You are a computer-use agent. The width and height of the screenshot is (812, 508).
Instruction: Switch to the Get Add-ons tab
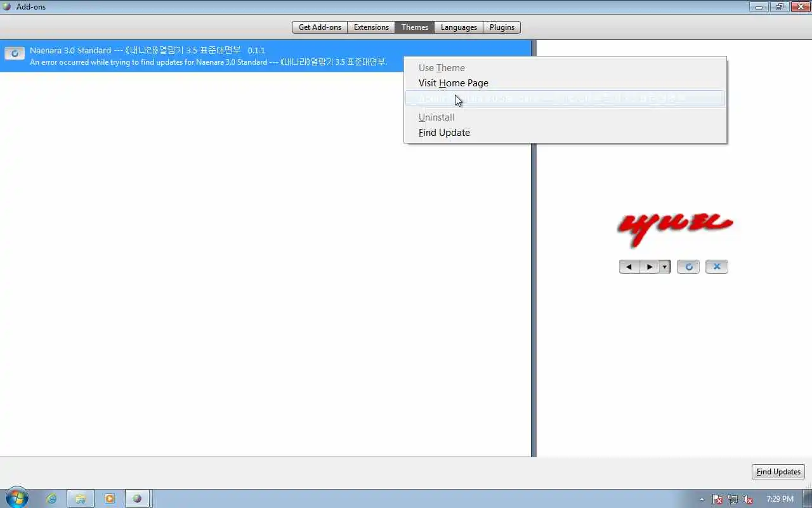coord(320,27)
